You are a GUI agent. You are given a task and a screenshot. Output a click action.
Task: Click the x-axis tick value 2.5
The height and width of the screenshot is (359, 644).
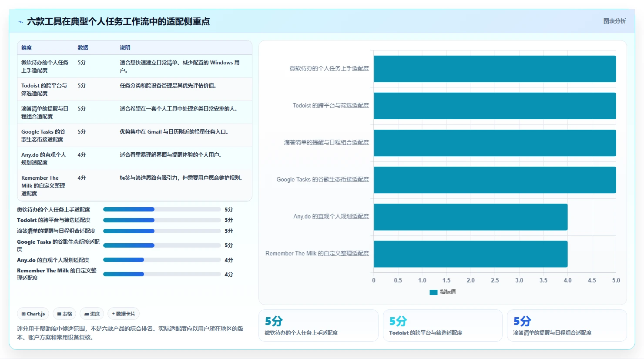coord(495,280)
